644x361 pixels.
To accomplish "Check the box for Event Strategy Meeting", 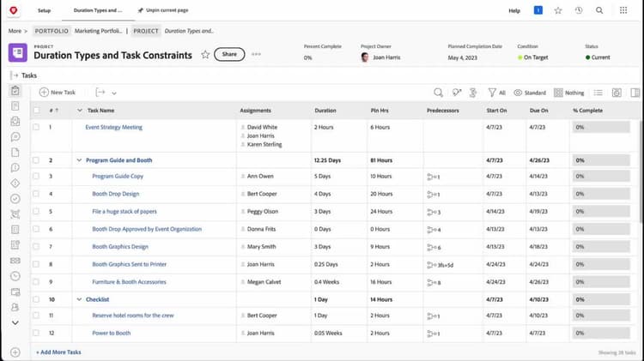I will 36,127.
